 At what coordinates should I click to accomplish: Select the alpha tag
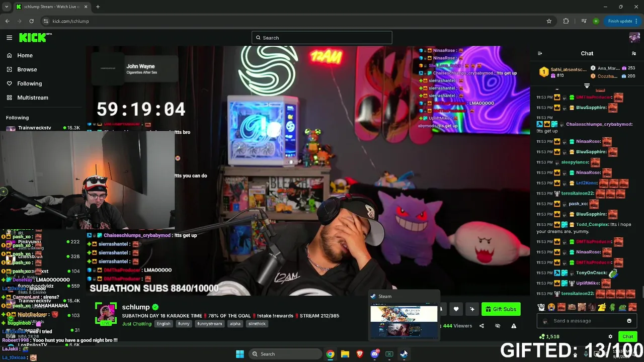pyautogui.click(x=235, y=324)
